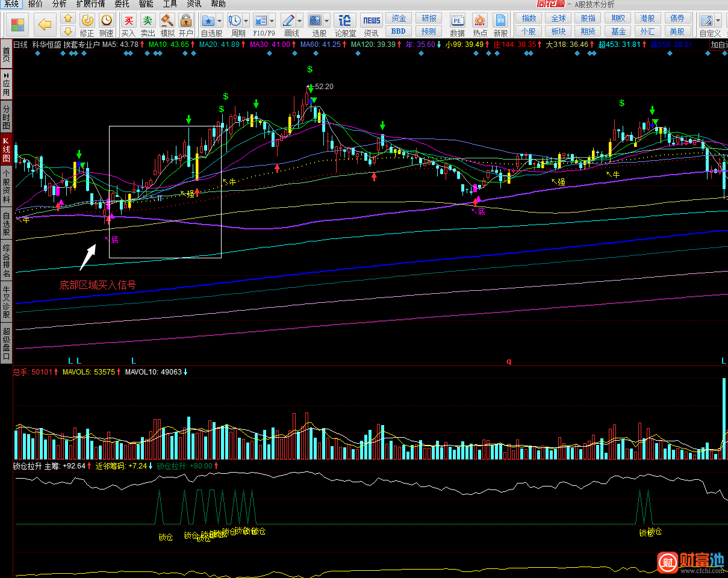Click the 全球 button
This screenshot has width=728, height=578.
pyautogui.click(x=558, y=18)
